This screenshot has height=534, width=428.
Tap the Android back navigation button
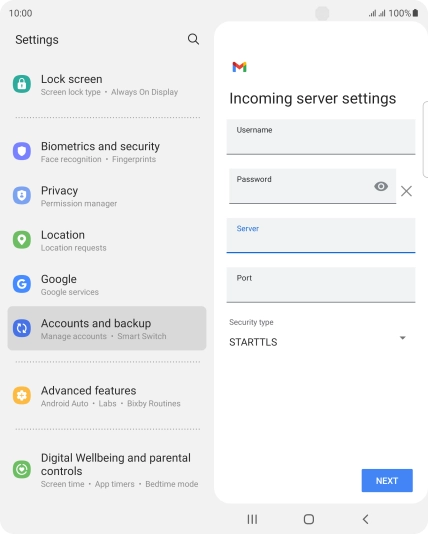click(365, 519)
